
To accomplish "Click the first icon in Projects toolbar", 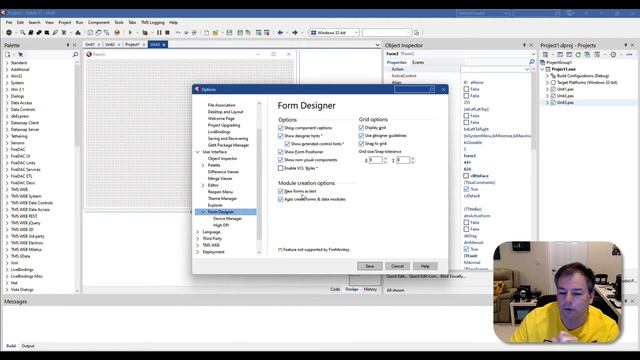I will 545,54.
